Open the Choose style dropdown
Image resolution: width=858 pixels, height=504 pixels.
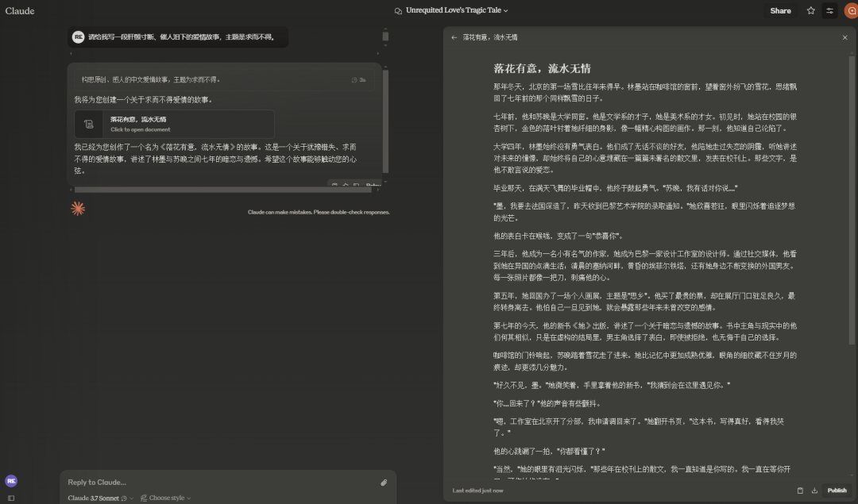click(169, 498)
